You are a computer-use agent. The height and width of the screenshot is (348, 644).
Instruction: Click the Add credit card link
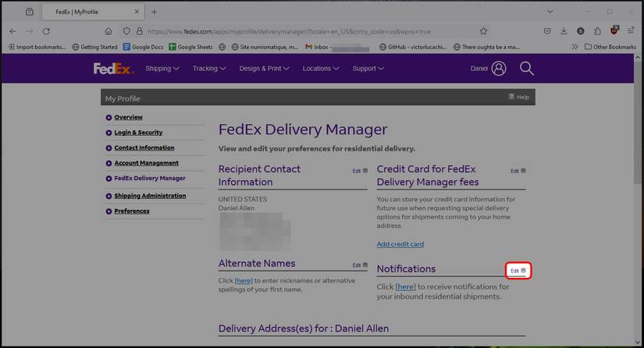coord(400,244)
